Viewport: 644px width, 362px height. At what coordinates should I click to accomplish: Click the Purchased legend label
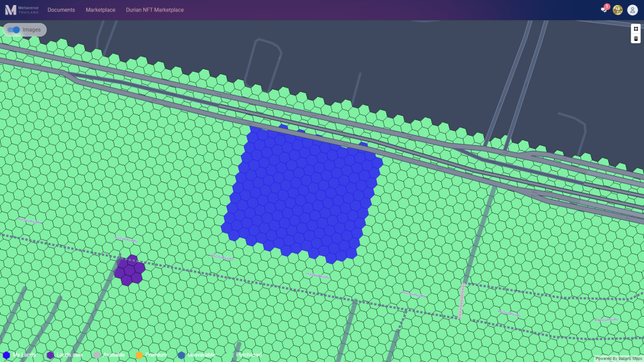pos(249,355)
